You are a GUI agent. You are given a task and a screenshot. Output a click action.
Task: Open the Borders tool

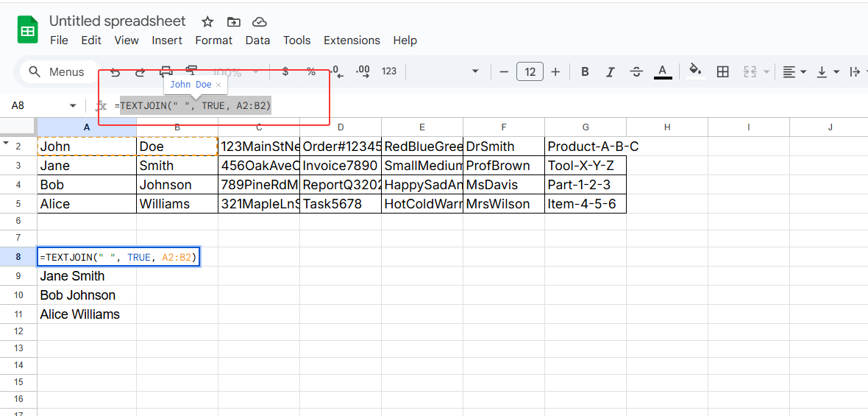(x=722, y=71)
